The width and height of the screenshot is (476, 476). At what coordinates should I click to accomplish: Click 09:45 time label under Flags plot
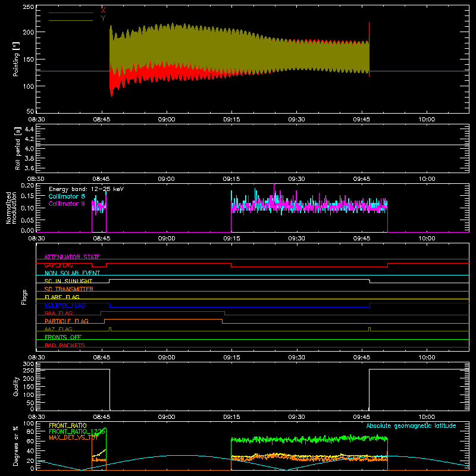362,358
